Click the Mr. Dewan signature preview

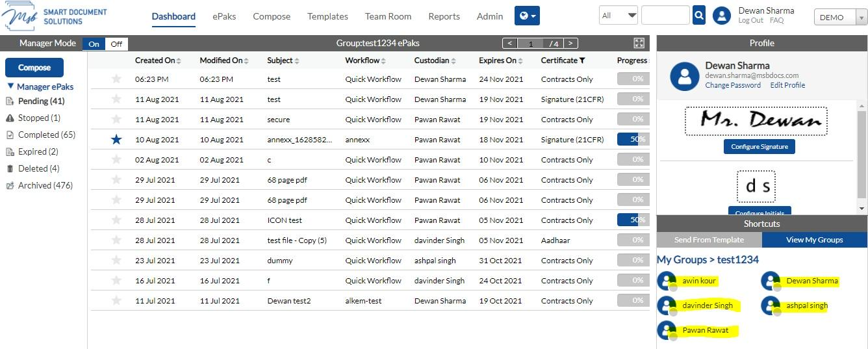(756, 121)
